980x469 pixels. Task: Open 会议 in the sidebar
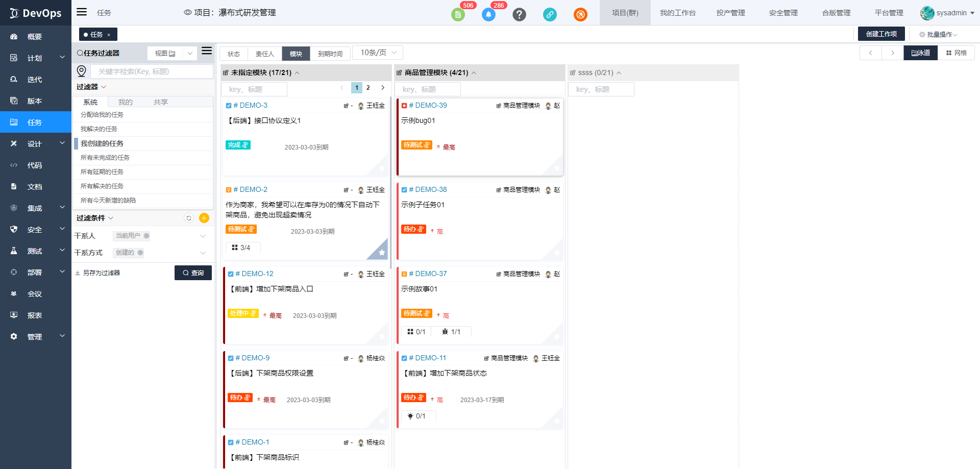point(36,294)
